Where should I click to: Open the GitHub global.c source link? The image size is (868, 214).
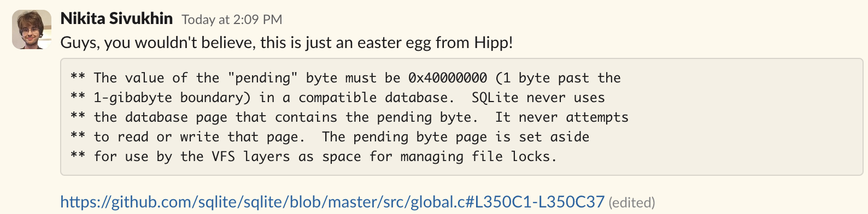pos(332,202)
